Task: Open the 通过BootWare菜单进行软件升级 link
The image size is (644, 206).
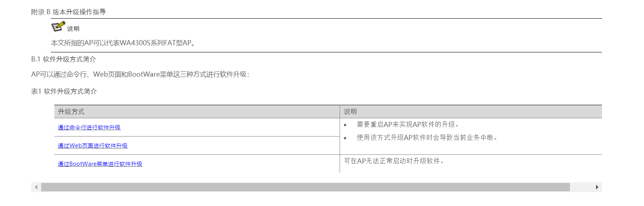Action: (100, 164)
